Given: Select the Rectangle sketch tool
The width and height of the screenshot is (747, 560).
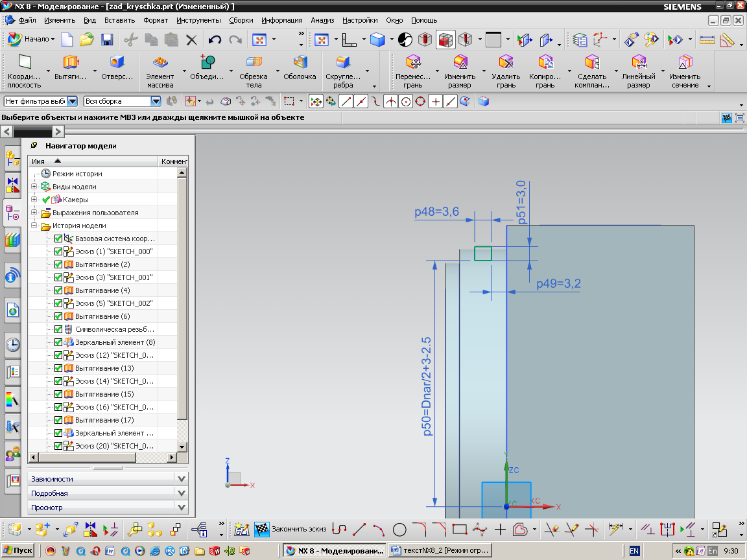Looking at the screenshot, I should [459, 529].
